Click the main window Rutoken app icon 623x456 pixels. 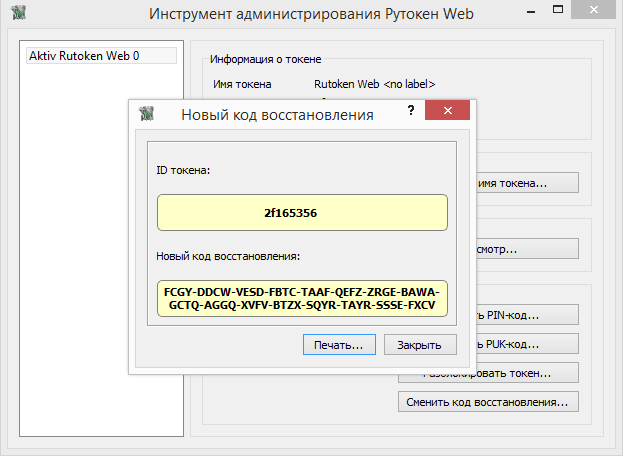click(x=18, y=13)
